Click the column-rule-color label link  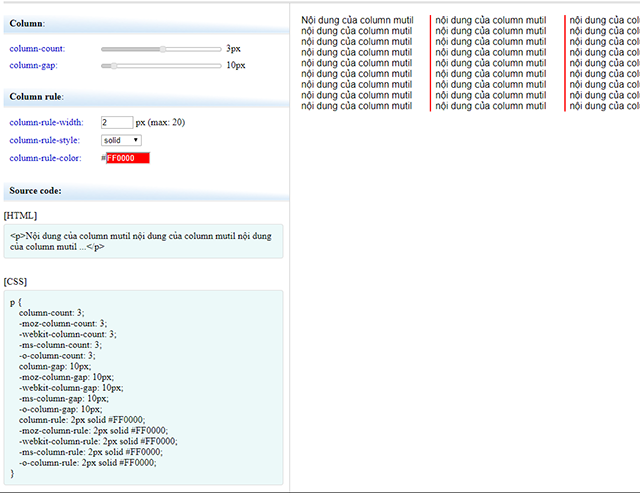pos(45,158)
